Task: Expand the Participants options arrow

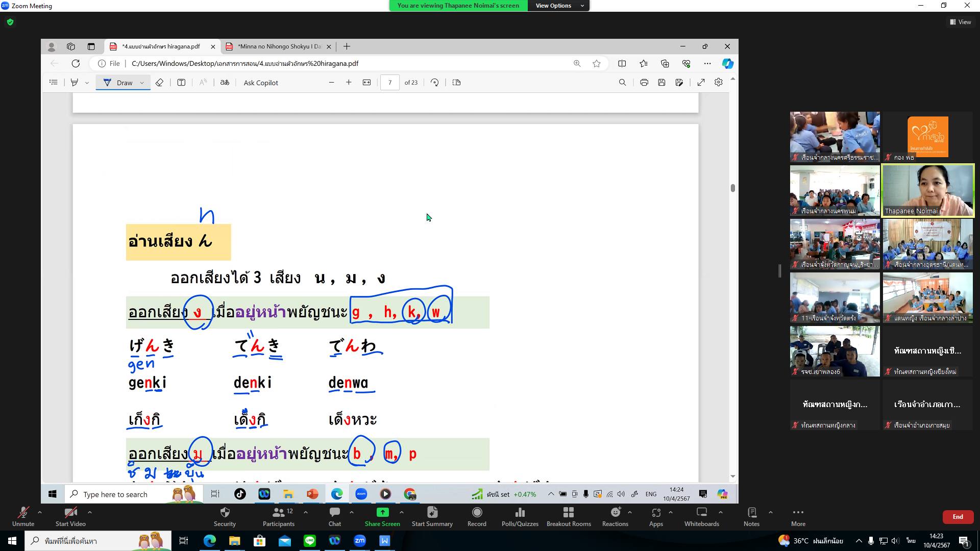Action: (x=306, y=512)
